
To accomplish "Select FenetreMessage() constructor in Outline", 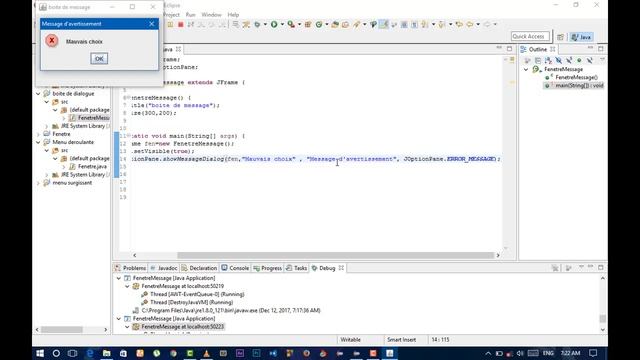I will (x=576, y=77).
